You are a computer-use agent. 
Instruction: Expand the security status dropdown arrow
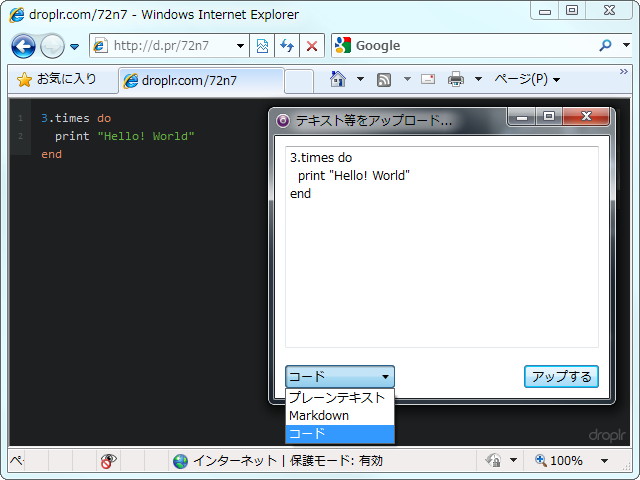(513, 460)
